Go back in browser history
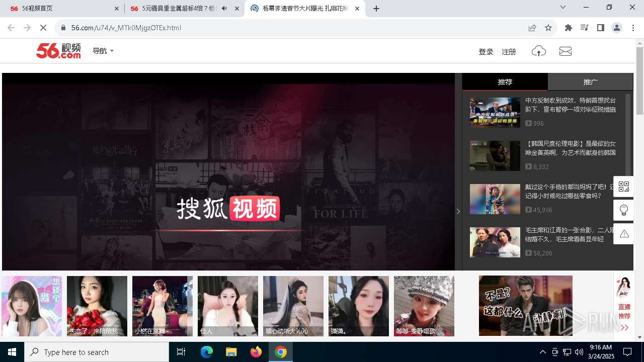 pyautogui.click(x=11, y=28)
